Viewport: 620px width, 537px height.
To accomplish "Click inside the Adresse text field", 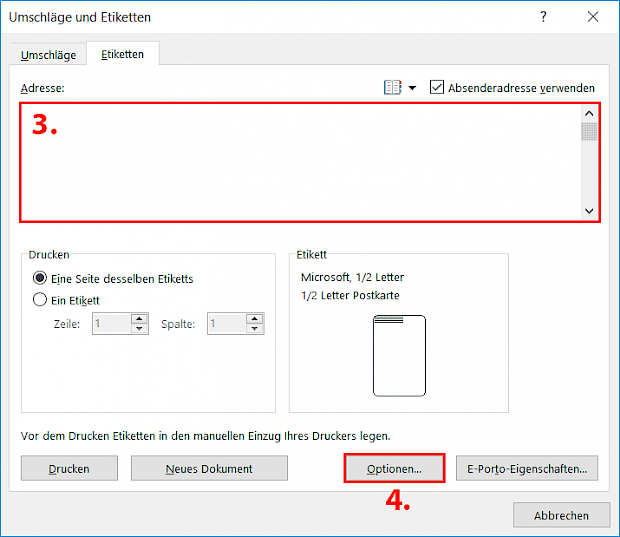I will pos(301,163).
